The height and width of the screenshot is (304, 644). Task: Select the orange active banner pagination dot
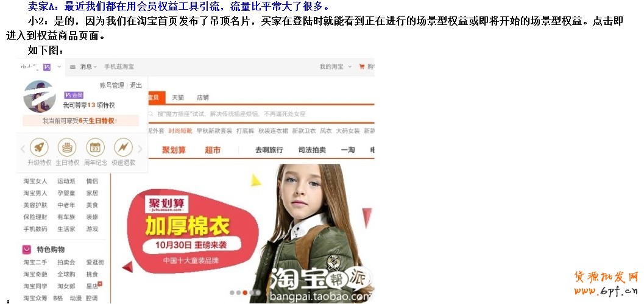pos(245,293)
